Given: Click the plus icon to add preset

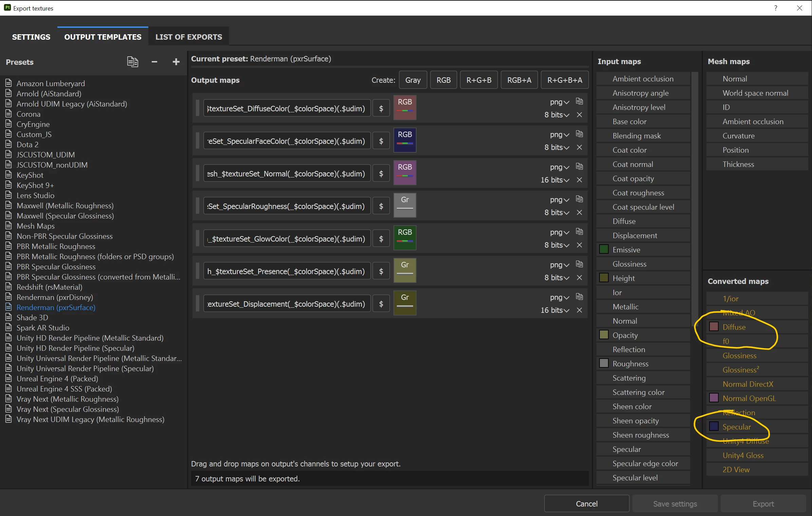Looking at the screenshot, I should [x=176, y=62].
